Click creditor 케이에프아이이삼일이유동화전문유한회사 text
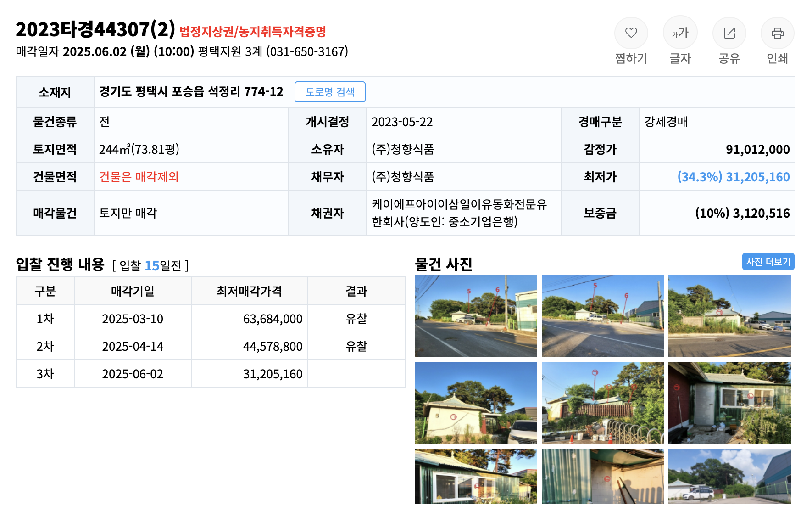812x517 pixels. 459,213
